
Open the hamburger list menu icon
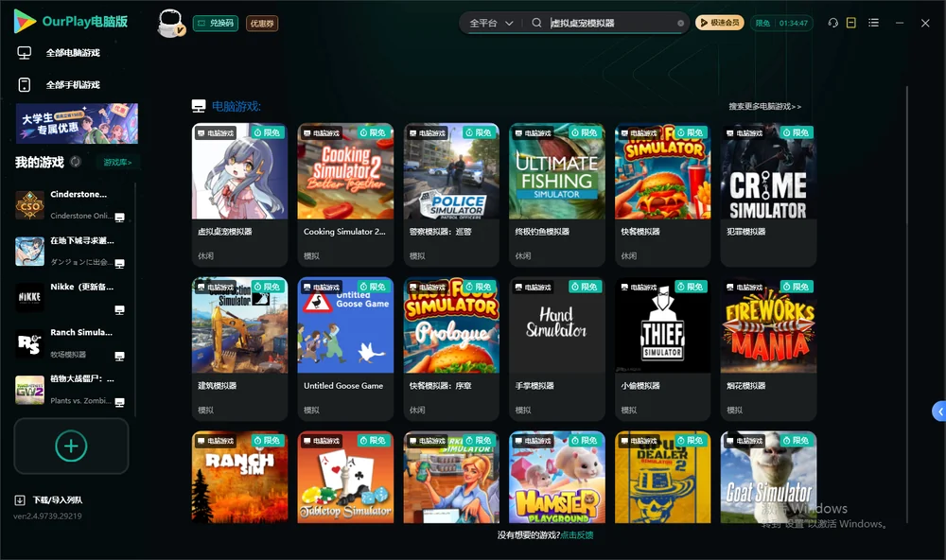[x=873, y=23]
